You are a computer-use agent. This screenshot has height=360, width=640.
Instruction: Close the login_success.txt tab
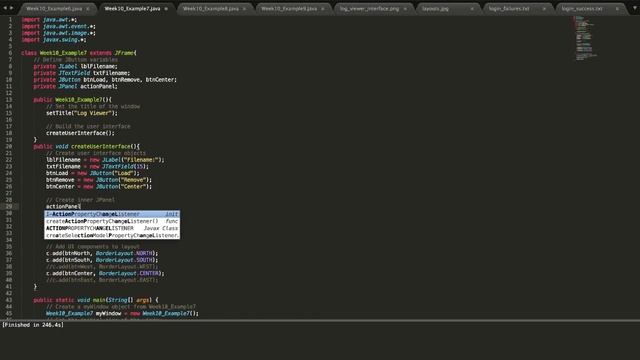pyautogui.click(x=617, y=9)
